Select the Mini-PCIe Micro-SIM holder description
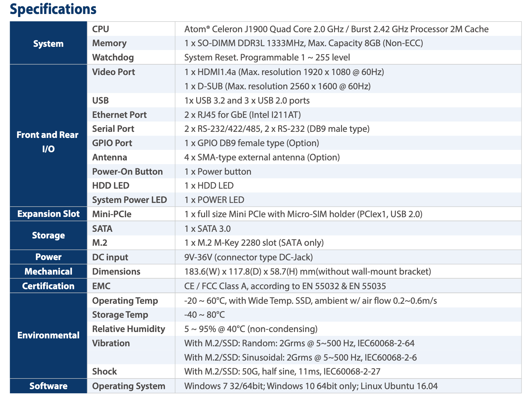 303,214
